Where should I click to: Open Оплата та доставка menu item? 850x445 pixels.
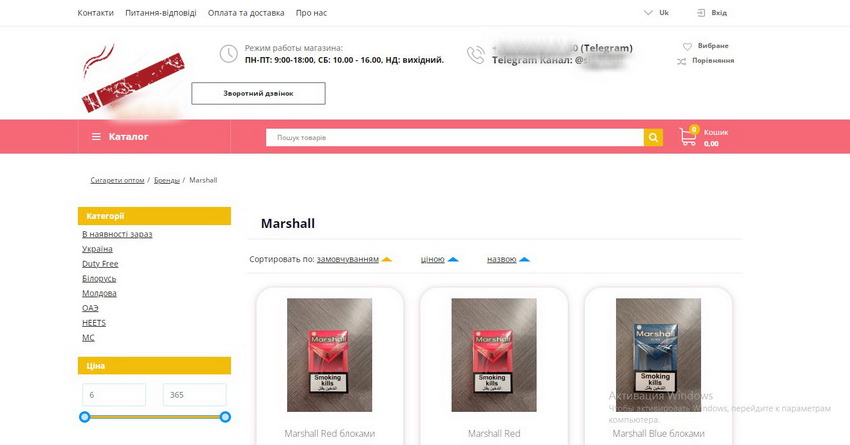point(246,12)
